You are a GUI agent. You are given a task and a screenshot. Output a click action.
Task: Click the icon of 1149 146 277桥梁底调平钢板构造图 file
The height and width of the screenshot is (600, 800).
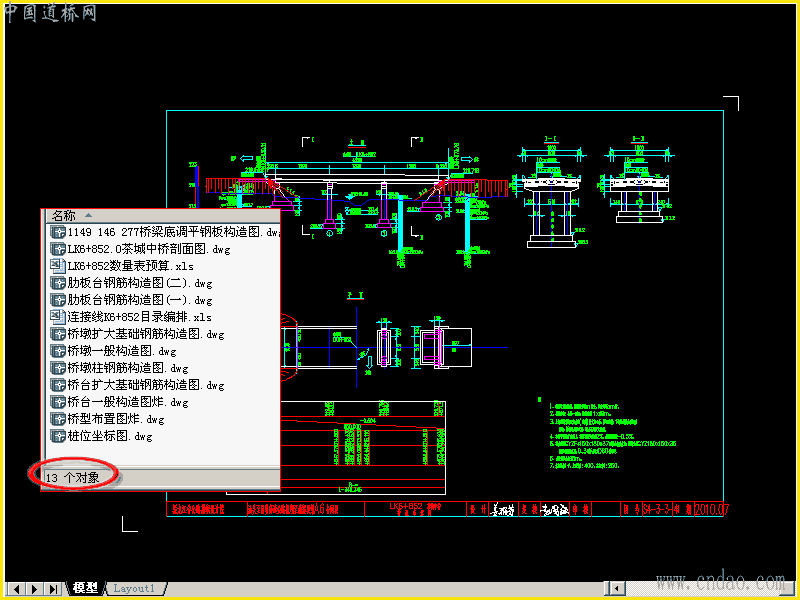(x=58, y=232)
